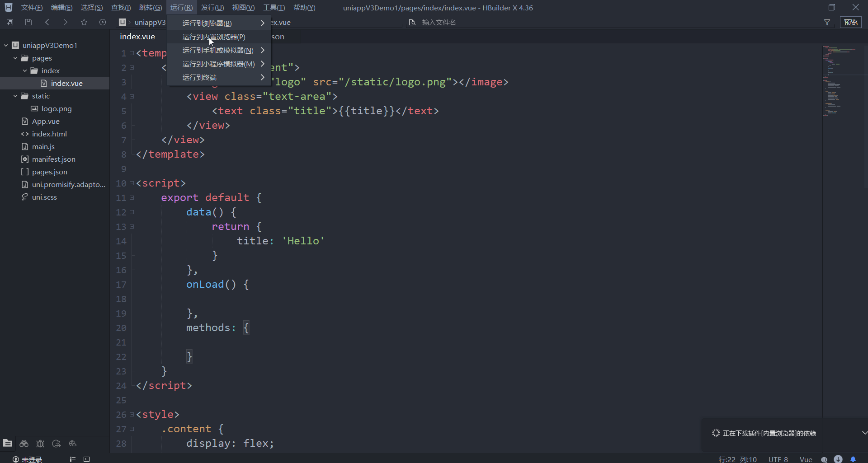
Task: Open the 帮助(Y) menu
Action: pyautogui.click(x=304, y=8)
